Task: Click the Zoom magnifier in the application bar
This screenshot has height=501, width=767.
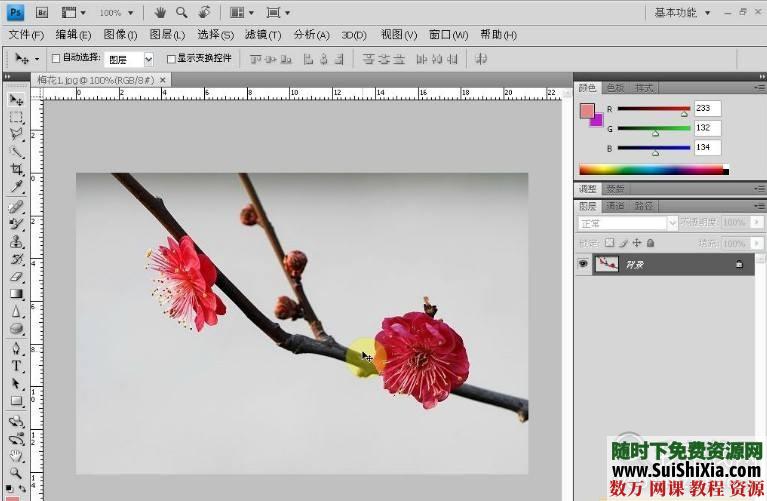Action: (181, 12)
